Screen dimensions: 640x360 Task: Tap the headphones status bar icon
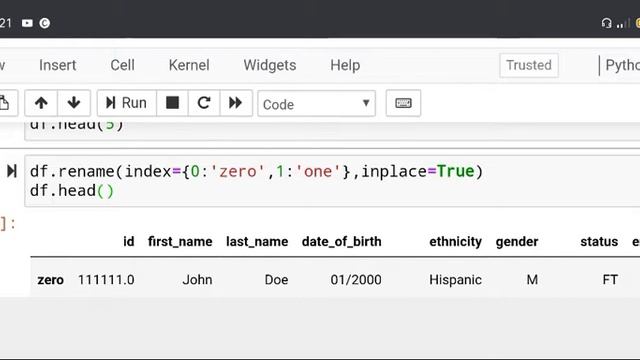(x=607, y=23)
